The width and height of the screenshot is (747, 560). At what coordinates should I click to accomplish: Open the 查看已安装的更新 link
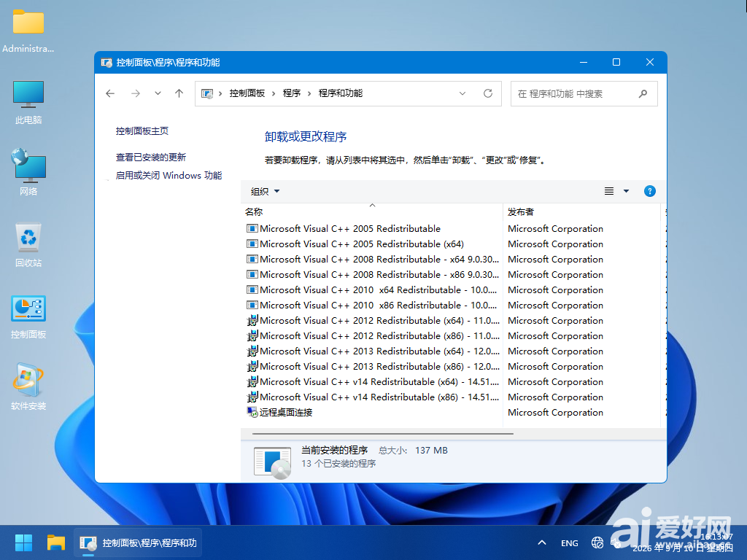point(150,157)
